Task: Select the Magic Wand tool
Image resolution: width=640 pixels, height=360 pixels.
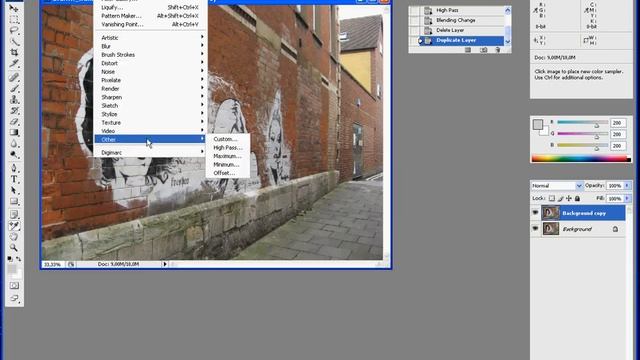Action: [x=14, y=41]
